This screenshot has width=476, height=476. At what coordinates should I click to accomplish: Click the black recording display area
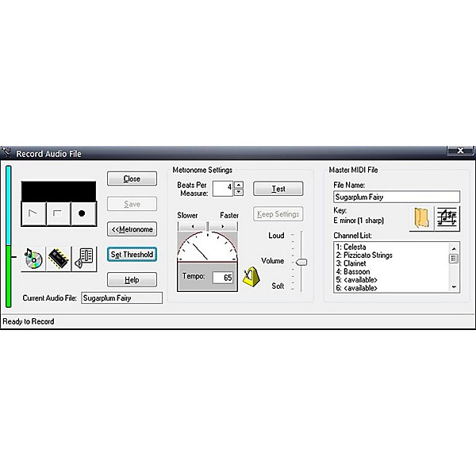point(59,191)
